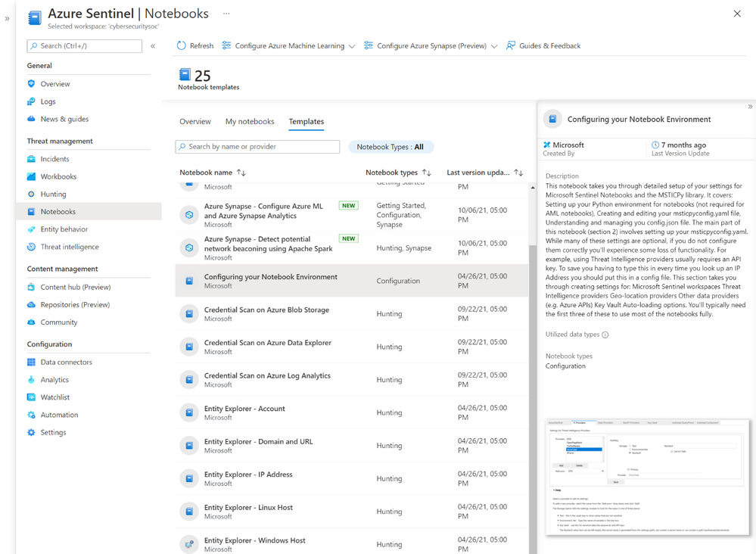Click the Settings gear icon
Viewport: 756px width, 554px height.
(31, 432)
